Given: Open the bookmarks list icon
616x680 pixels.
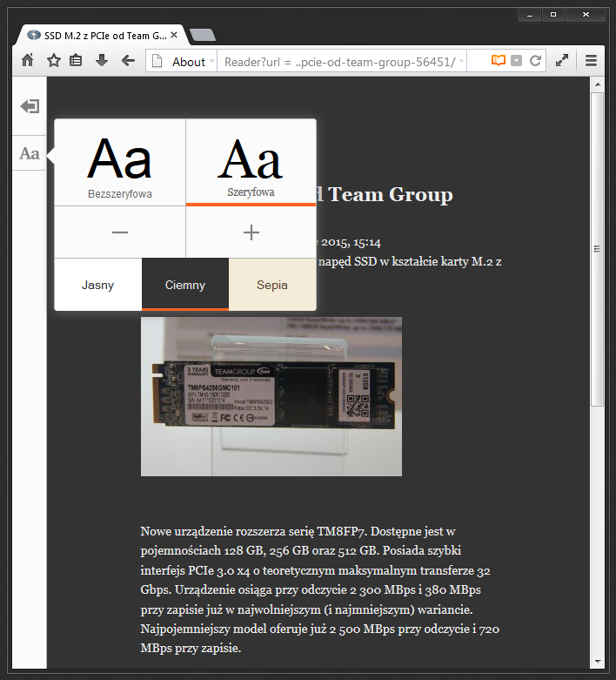Looking at the screenshot, I should pos(76,60).
